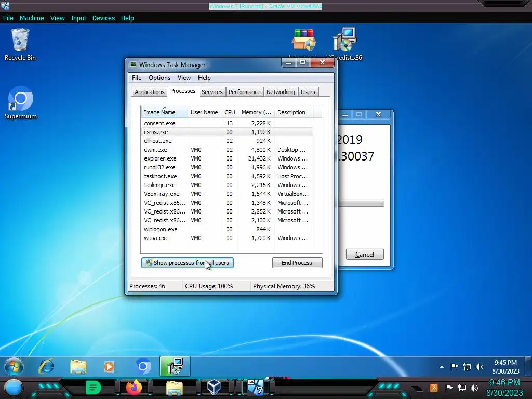The width and height of the screenshot is (532, 399).
Task: Open volume speaker icon in guest tray
Action: tap(480, 367)
